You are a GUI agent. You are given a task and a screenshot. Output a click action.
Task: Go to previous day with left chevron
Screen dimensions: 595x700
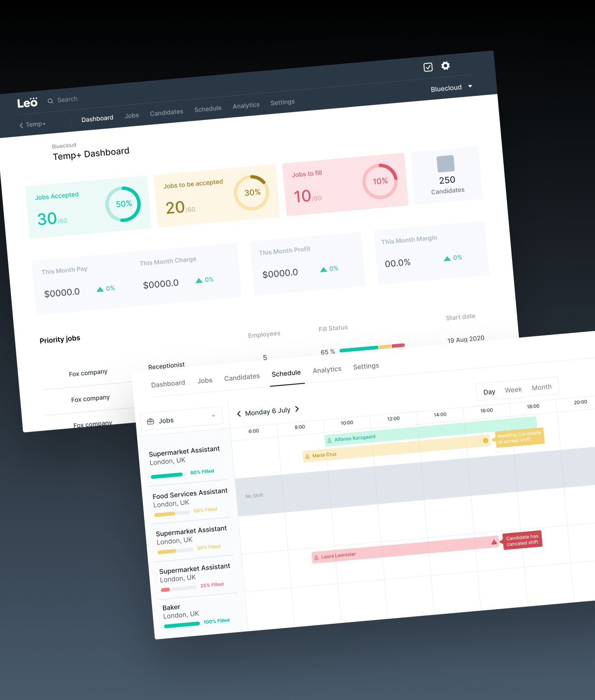pos(239,414)
